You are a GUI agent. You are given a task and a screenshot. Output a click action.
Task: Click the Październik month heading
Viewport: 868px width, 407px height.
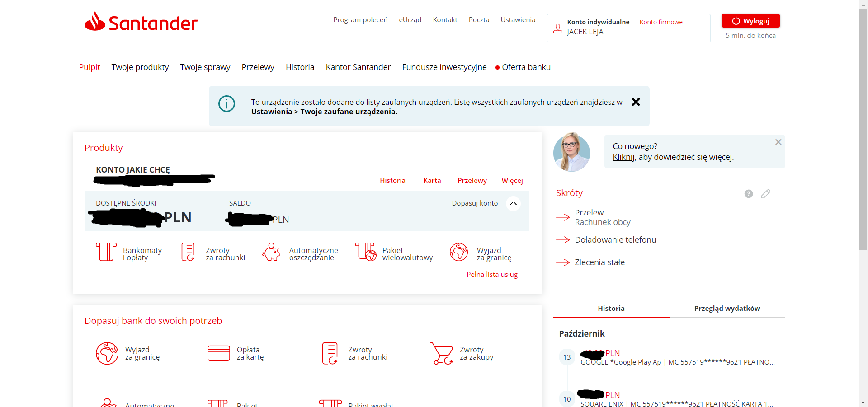(582, 334)
